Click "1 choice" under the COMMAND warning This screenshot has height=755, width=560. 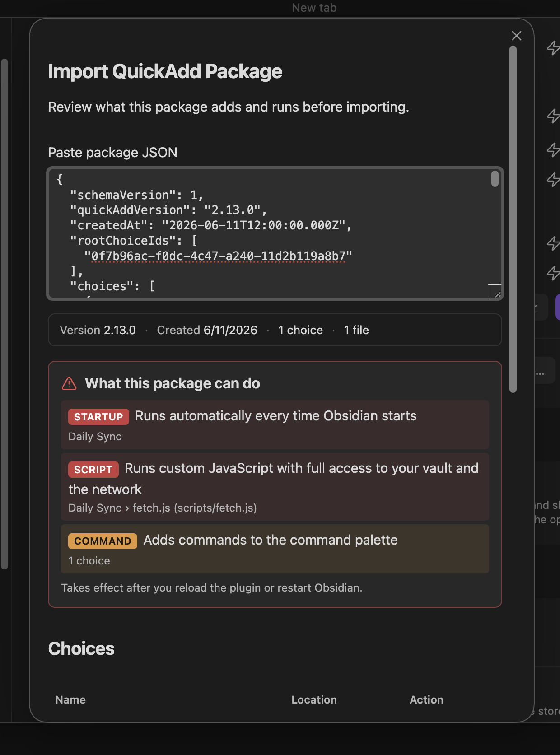(x=89, y=561)
